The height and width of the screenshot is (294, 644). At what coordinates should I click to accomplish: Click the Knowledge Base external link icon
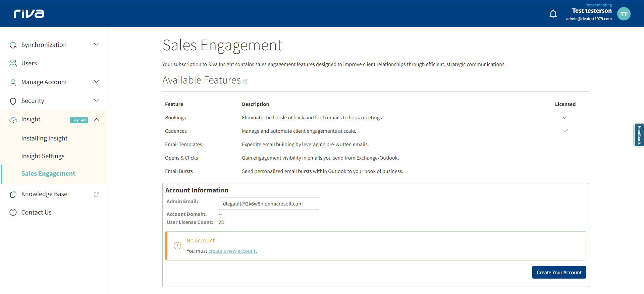point(96,194)
